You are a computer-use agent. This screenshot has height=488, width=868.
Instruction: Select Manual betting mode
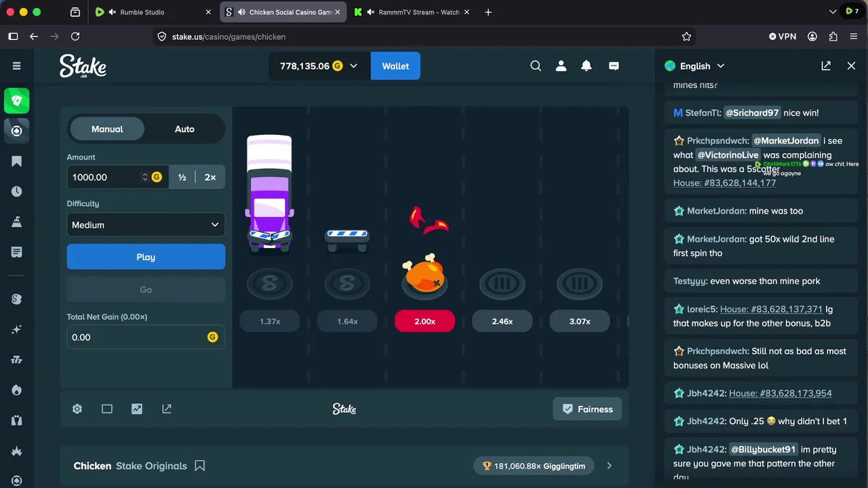point(107,129)
